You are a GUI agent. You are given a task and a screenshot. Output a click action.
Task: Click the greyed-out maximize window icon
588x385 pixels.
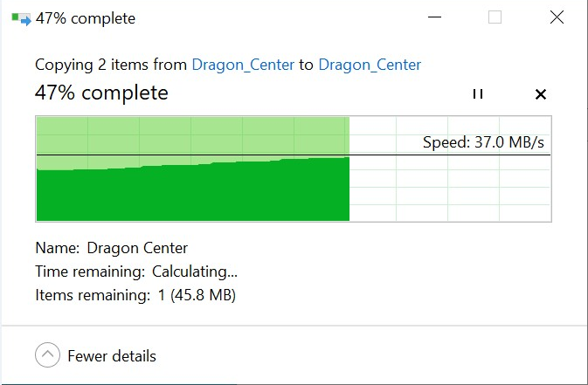point(495,17)
